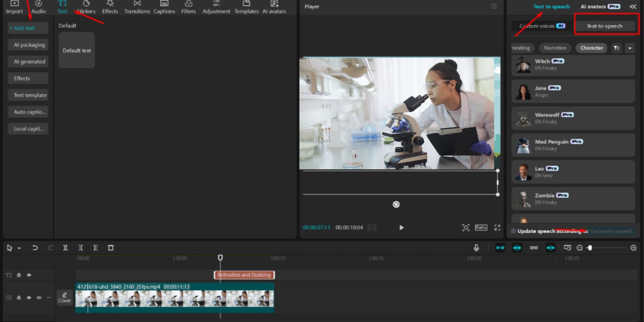This screenshot has height=322, width=644.
Task: Click AI packaging in left sidebar
Action: (28, 45)
